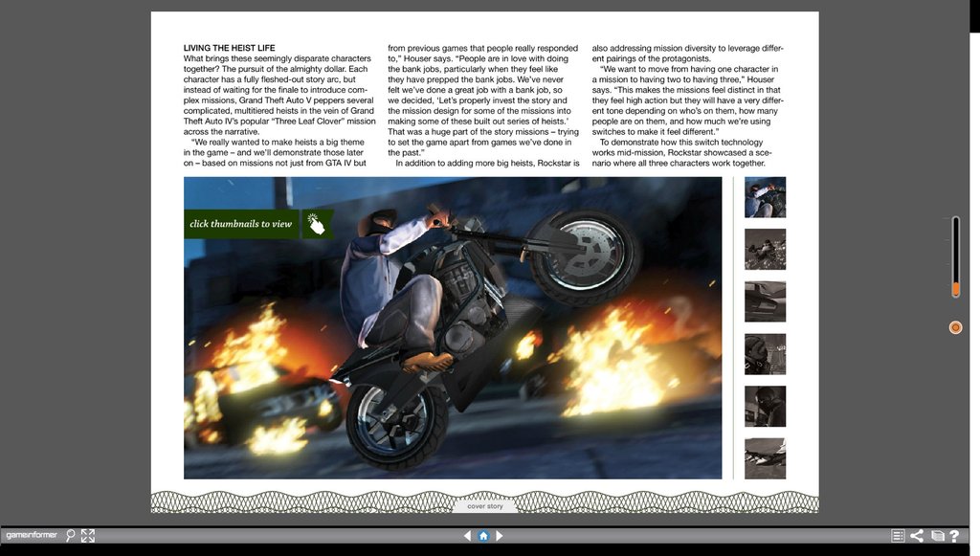Viewport: 980px width, 556px height.
Task: Select the fifth thumbnail with masked character
Action: pyautogui.click(x=765, y=406)
